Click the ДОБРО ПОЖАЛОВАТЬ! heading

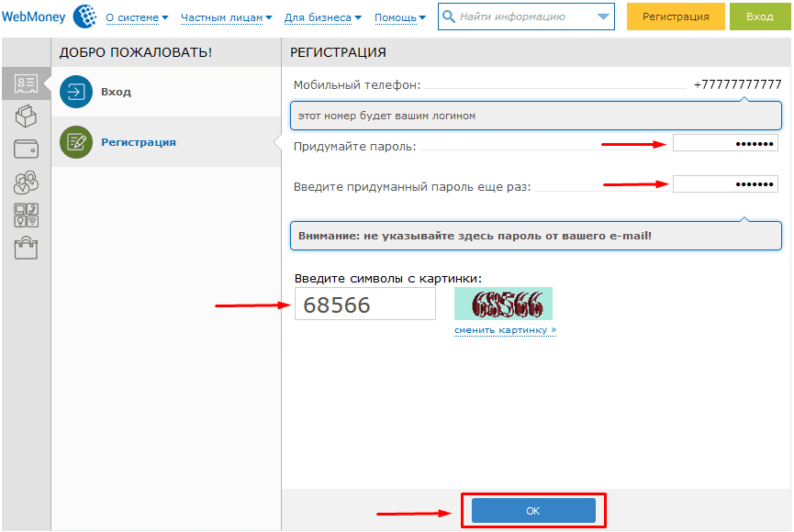[136, 52]
